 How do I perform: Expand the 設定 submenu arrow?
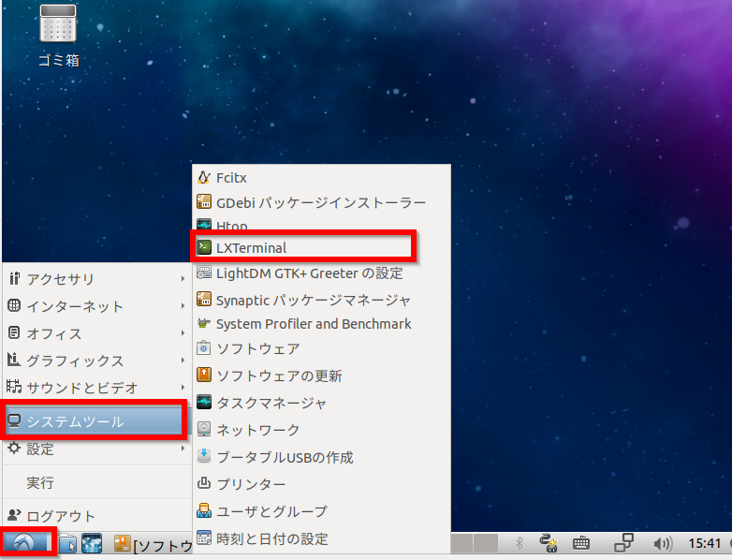[183, 449]
